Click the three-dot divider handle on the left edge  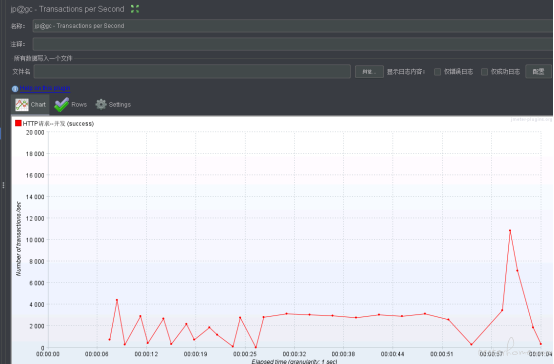click(3, 185)
